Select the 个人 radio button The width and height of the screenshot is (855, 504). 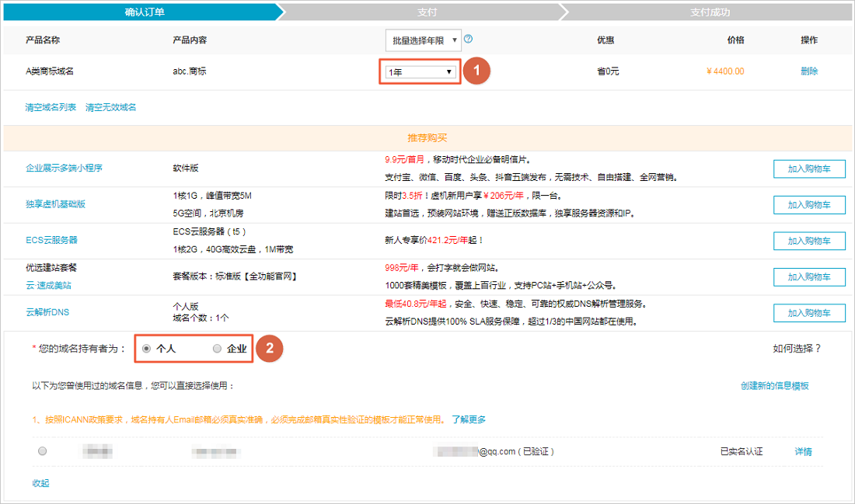pyautogui.click(x=147, y=349)
